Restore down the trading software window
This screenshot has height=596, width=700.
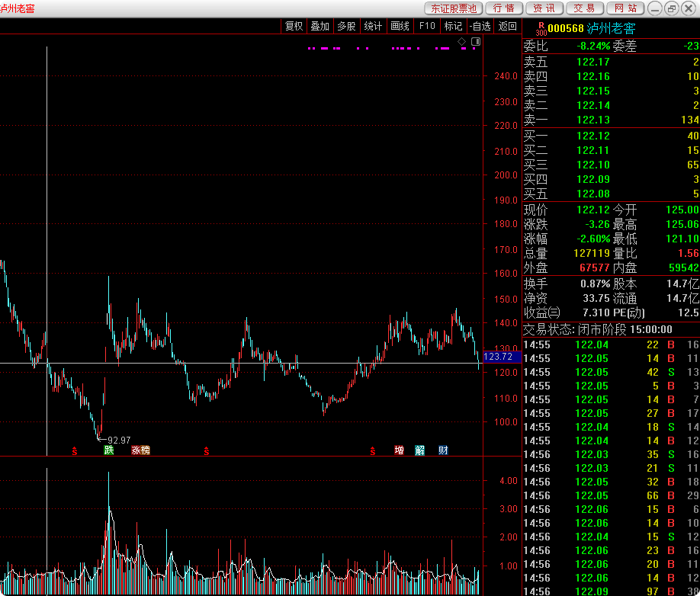tap(672, 8)
